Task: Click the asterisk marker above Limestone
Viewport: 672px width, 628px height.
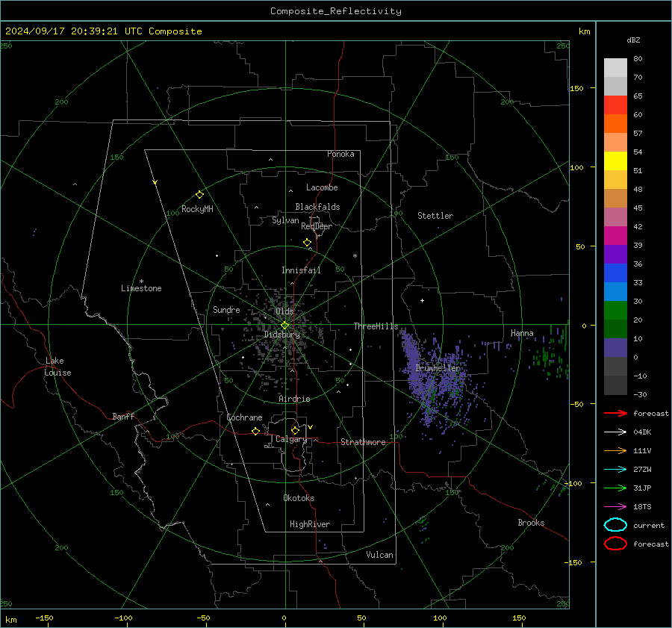Action: [x=141, y=282]
